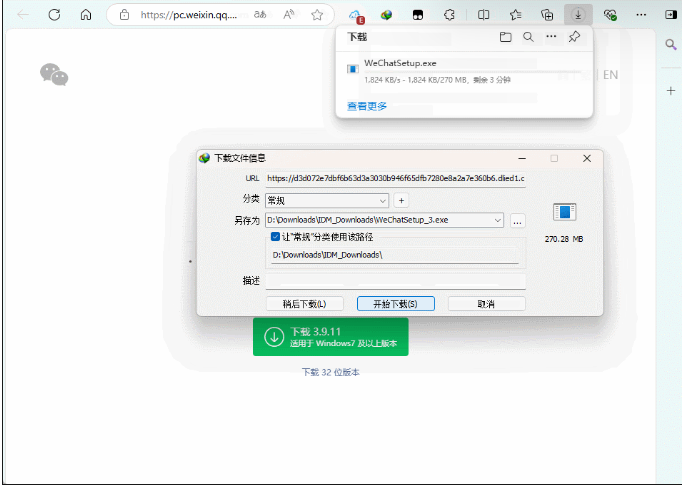
Task: Open downloads folder icon in downloads panel
Action: 505,37
